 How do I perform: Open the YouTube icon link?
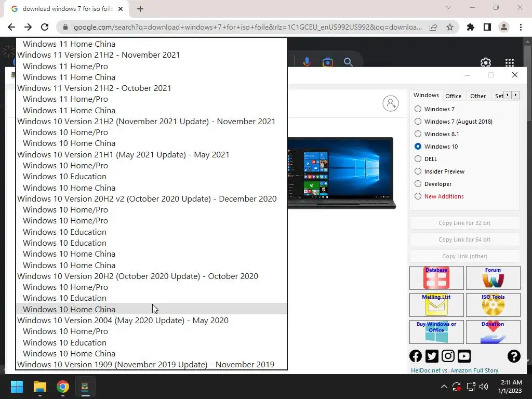(x=464, y=356)
